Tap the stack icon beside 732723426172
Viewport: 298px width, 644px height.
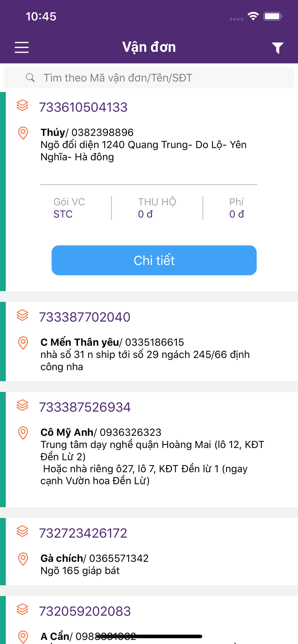coord(22,531)
